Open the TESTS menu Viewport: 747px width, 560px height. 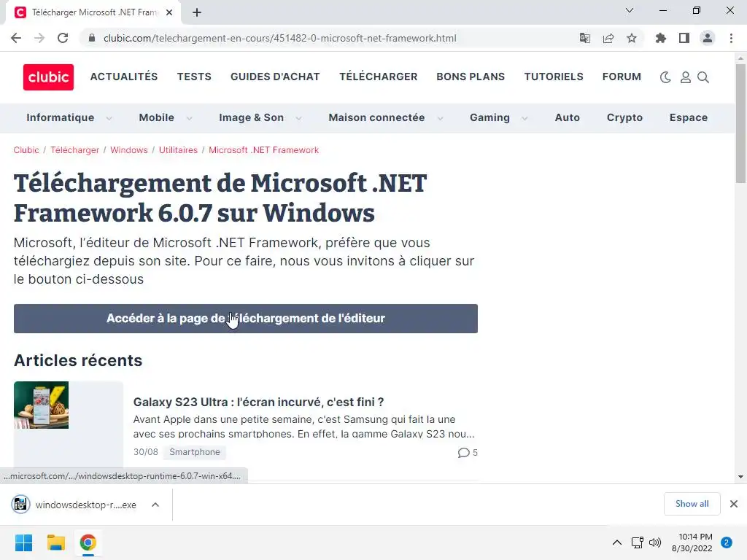click(x=194, y=77)
